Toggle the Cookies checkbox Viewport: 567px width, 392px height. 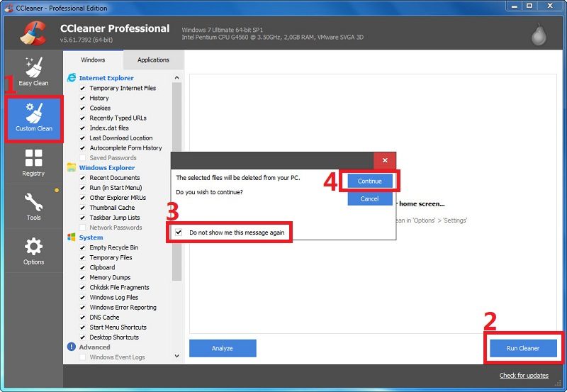pyautogui.click(x=82, y=108)
